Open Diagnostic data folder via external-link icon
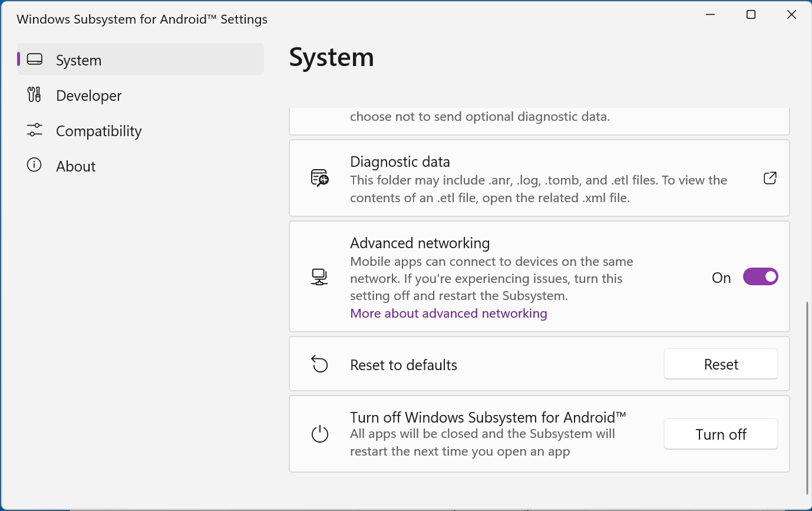This screenshot has width=812, height=511. tap(770, 178)
